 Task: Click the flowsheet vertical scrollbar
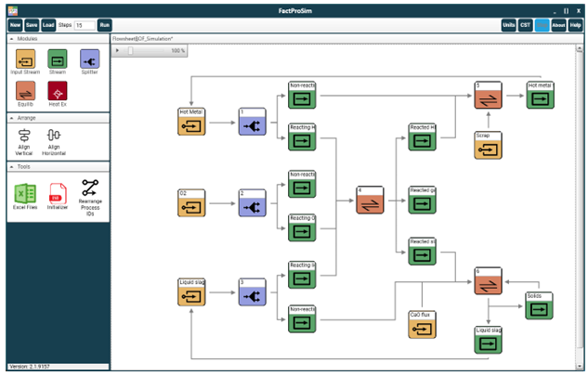click(x=580, y=206)
